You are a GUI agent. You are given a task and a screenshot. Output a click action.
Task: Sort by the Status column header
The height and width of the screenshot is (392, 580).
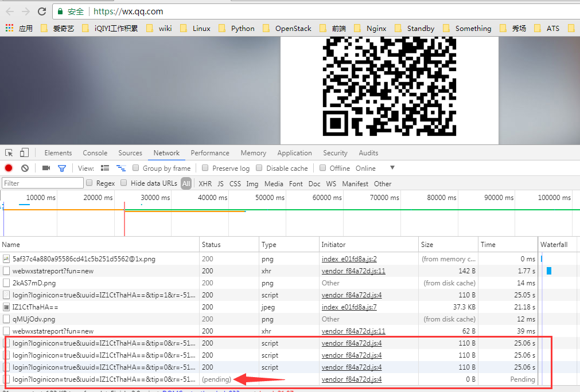pos(229,245)
